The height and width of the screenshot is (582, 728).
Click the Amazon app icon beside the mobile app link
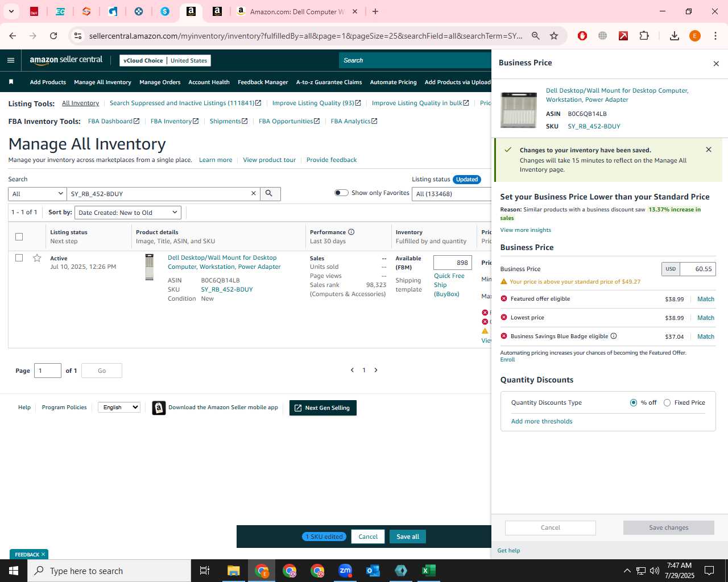click(159, 408)
